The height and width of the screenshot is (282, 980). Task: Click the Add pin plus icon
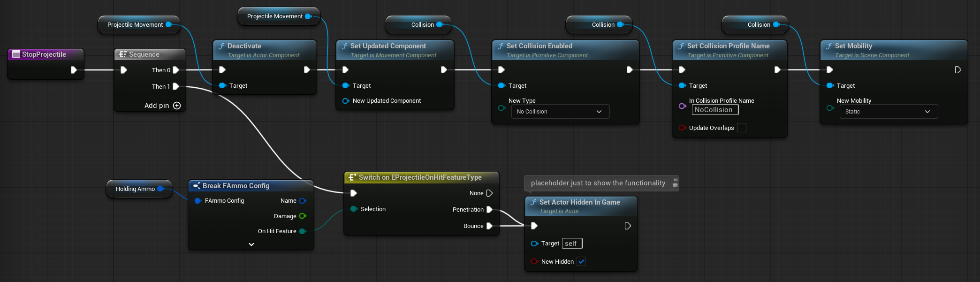click(x=177, y=106)
